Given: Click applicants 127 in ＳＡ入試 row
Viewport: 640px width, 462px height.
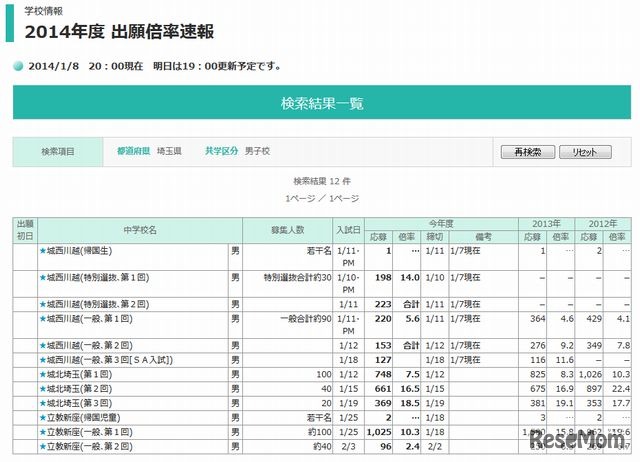Looking at the screenshot, I should click(383, 360).
